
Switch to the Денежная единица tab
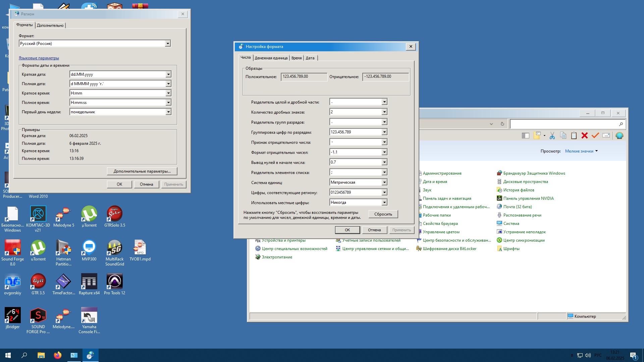coord(271,58)
